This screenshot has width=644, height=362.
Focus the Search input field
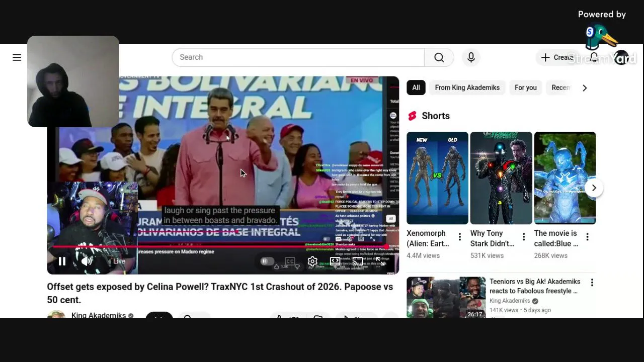click(x=298, y=57)
